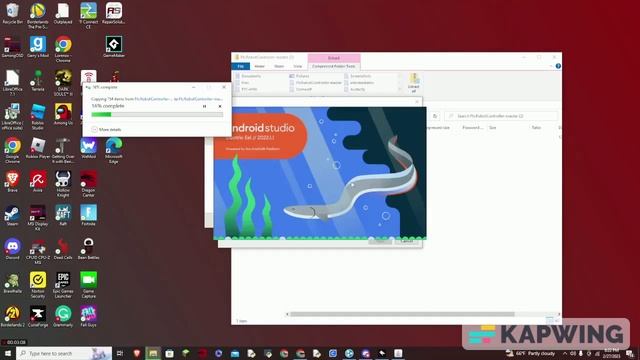This screenshot has height=360, width=640.
Task: Launch the Brave browser desktop icon
Action: point(12,182)
